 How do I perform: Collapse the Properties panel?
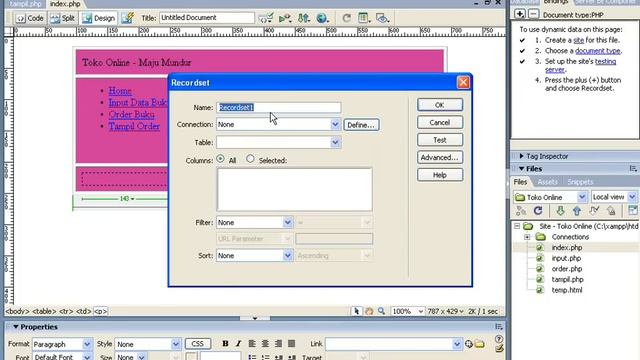coord(16,327)
